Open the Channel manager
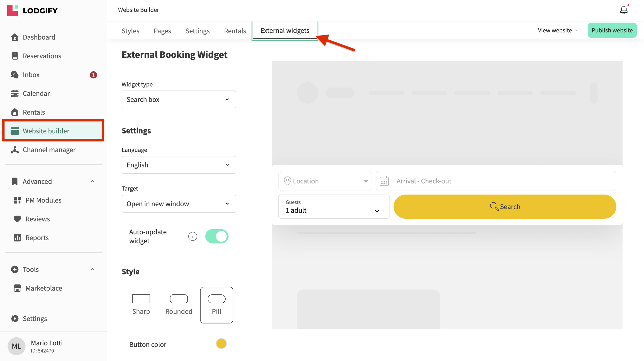644x361 pixels. (x=49, y=149)
